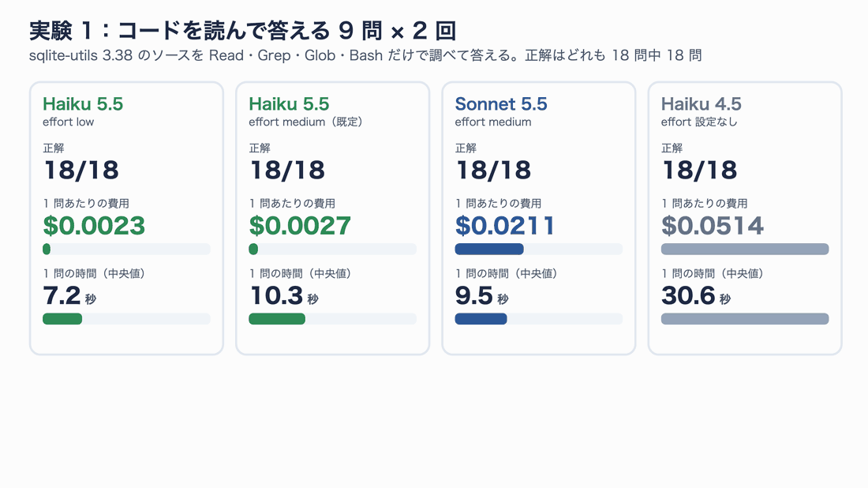Image resolution: width=868 pixels, height=488 pixels.
Task: Click the cost bar under $0.0023
Action: click(126, 250)
